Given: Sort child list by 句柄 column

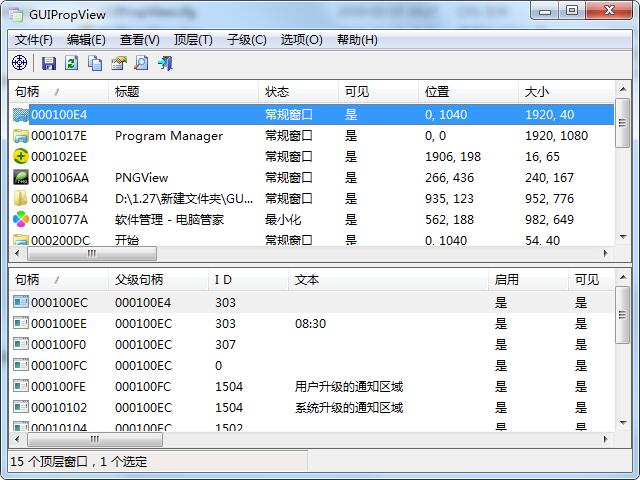Looking at the screenshot, I should [59, 280].
